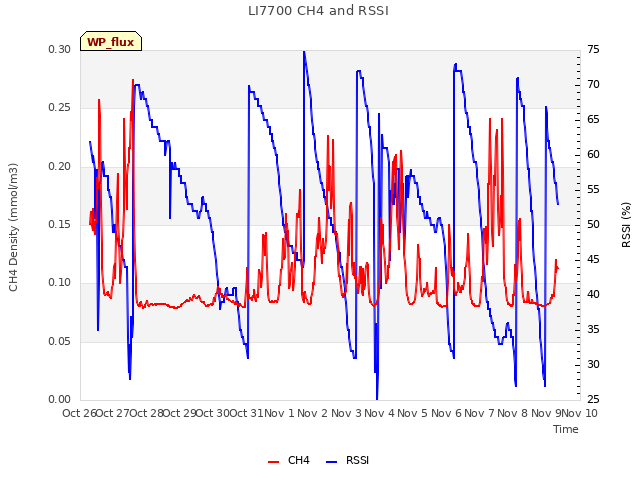The height and width of the screenshot is (480, 640).
Task: Click the chart title LI7700 CH4 and RSSI
Action: coord(318,11)
